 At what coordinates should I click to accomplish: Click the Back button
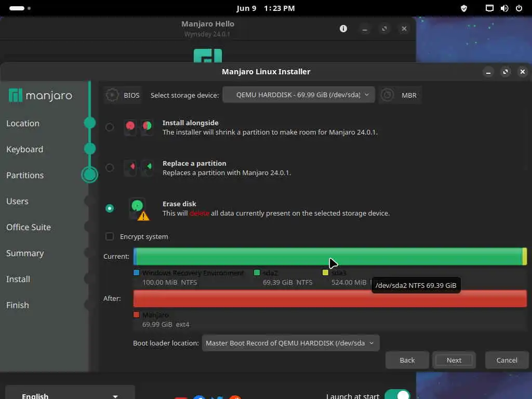(x=407, y=360)
